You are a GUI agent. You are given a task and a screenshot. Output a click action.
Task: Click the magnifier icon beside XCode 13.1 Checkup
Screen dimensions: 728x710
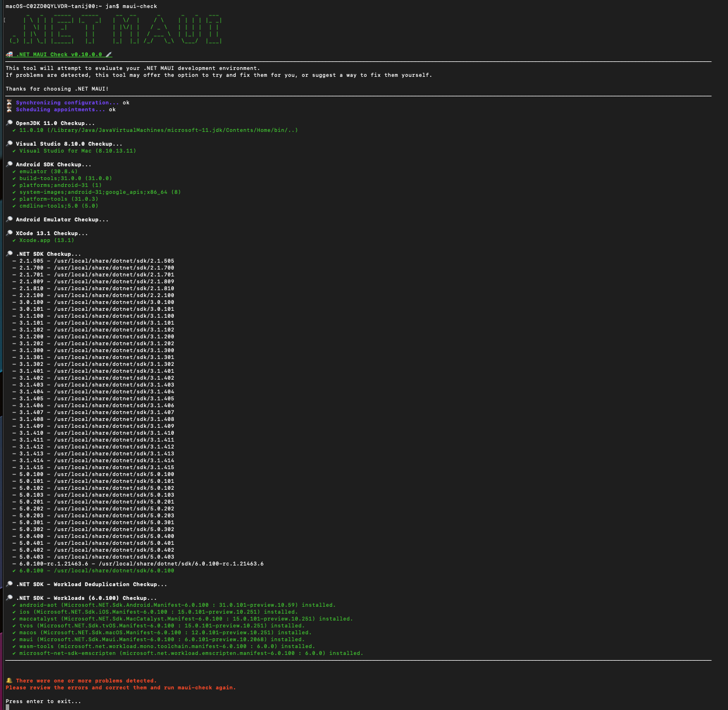(9, 233)
